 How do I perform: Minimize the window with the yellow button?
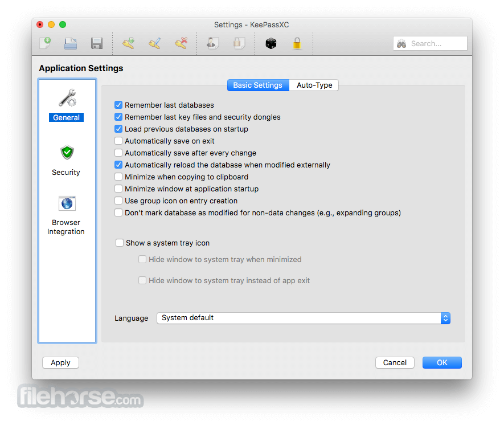tap(51, 24)
